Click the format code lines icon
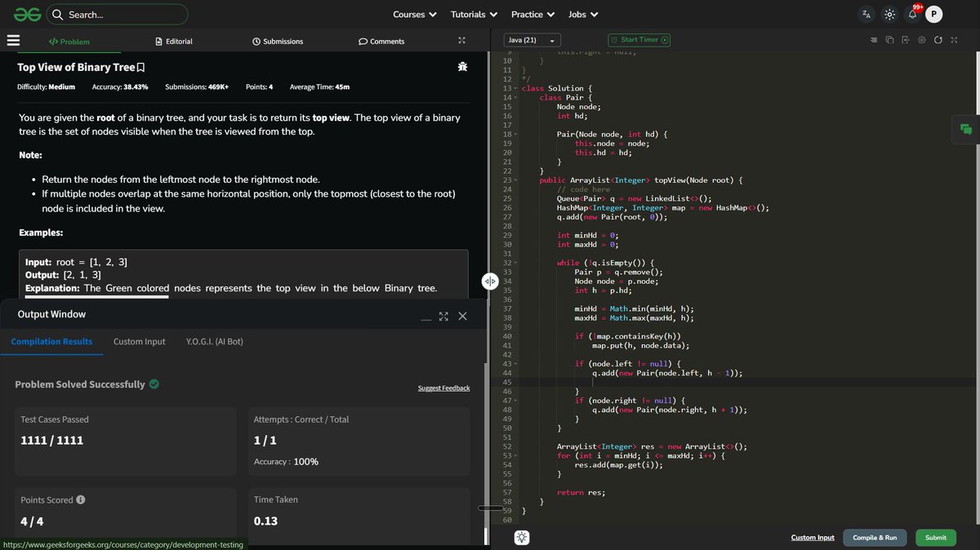This screenshot has height=550, width=980. tap(874, 40)
